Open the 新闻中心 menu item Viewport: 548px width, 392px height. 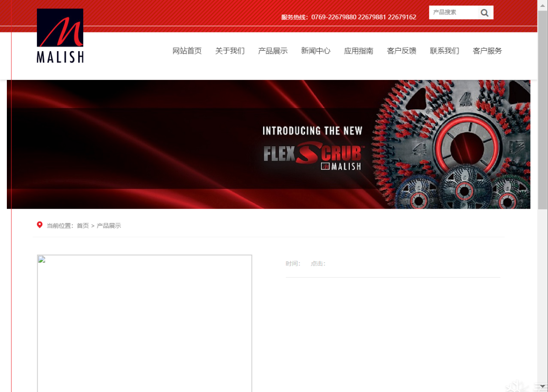click(x=316, y=51)
